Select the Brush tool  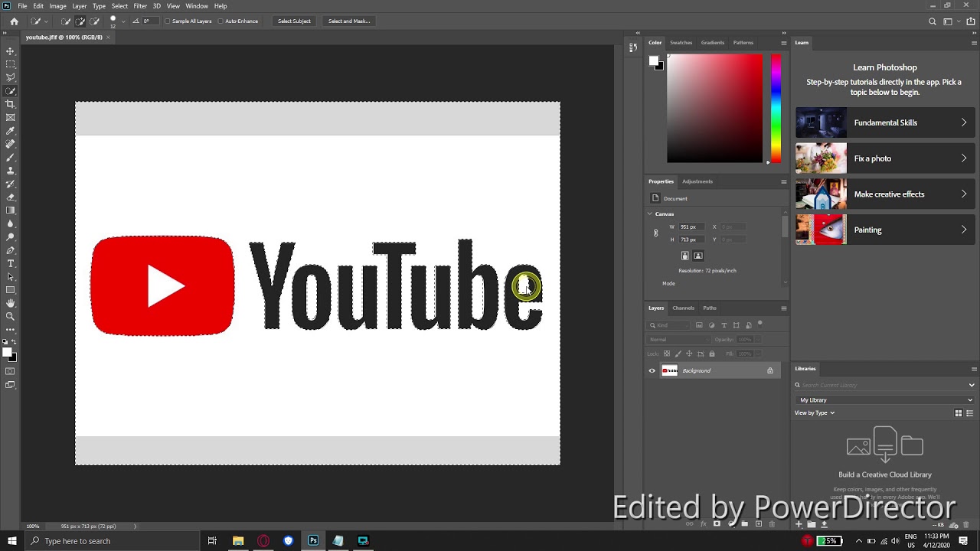tap(10, 157)
